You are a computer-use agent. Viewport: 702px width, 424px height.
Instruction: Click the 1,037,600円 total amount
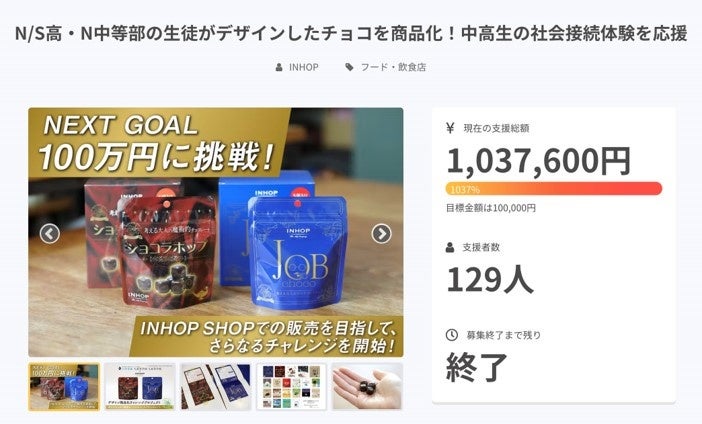(539, 161)
